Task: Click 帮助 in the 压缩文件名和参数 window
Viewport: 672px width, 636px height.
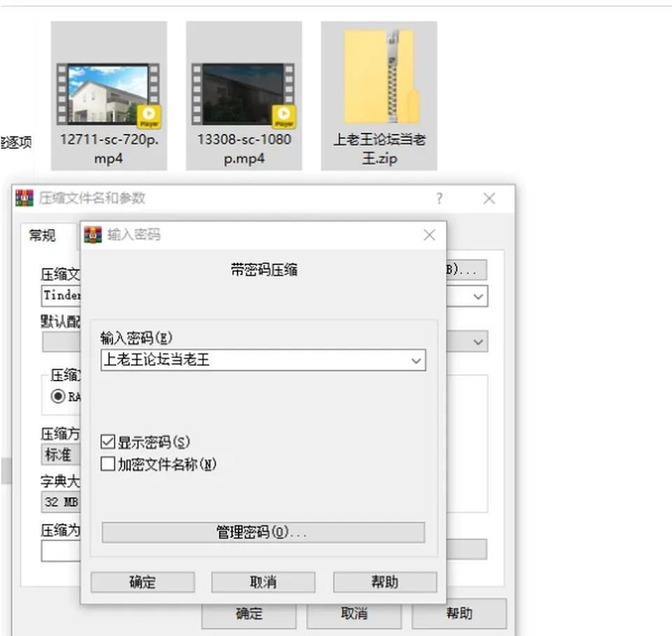Action: pyautogui.click(x=459, y=614)
